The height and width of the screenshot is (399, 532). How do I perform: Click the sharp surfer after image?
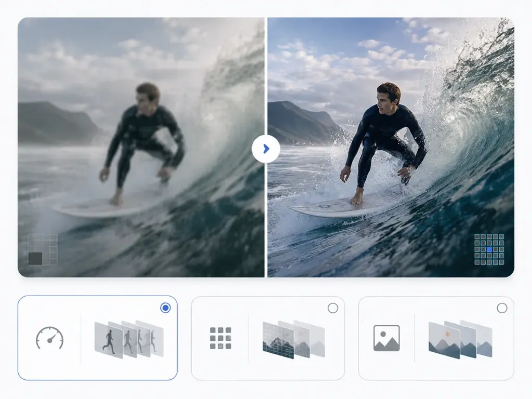(391, 147)
